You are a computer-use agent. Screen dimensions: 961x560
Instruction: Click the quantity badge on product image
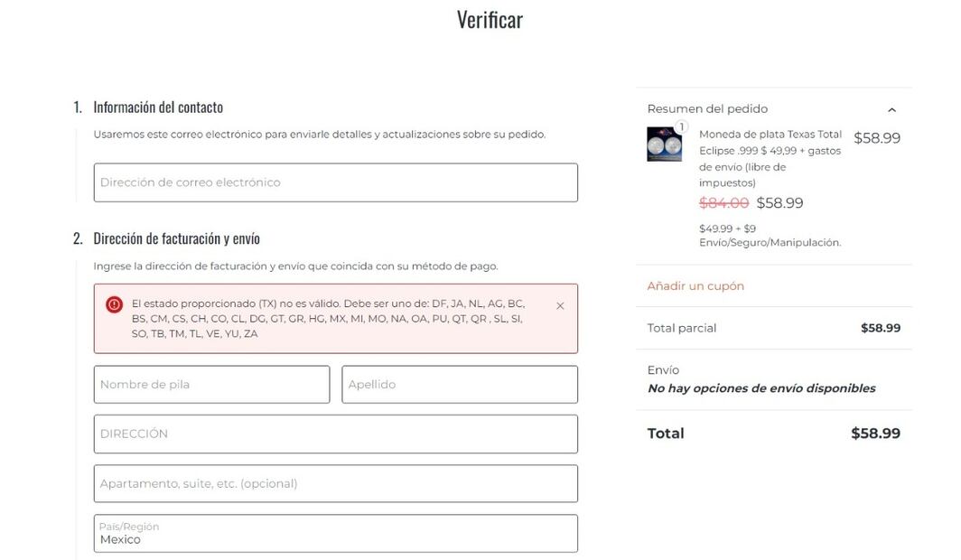[681, 126]
